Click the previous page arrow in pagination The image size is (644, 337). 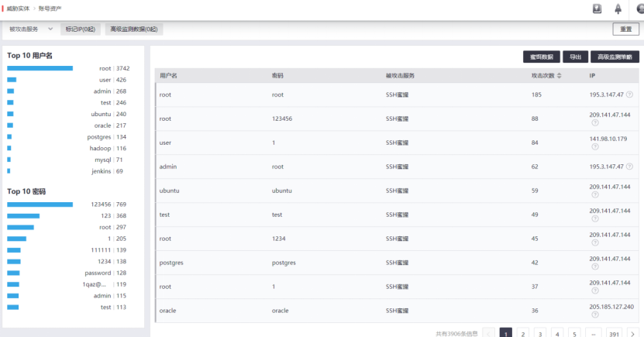(x=489, y=334)
